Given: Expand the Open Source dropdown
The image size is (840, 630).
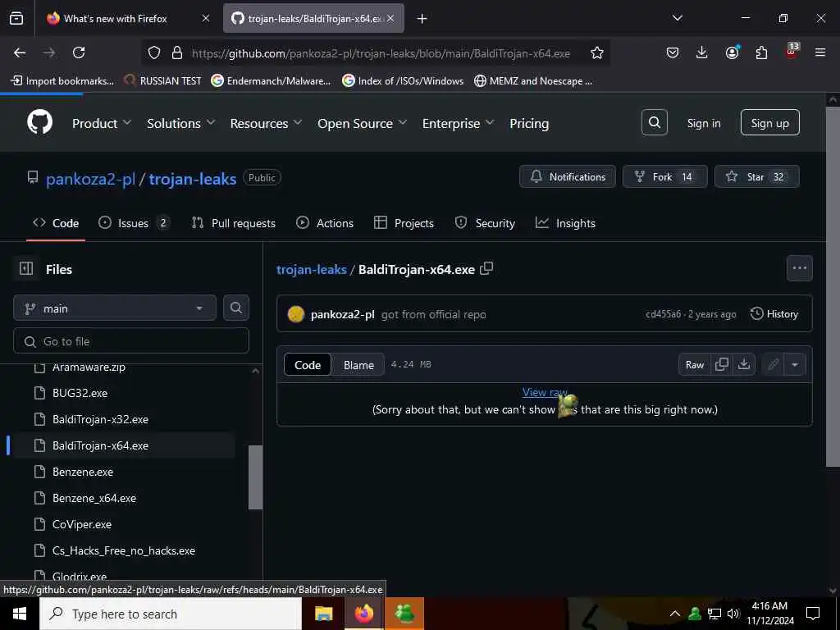Looking at the screenshot, I should coord(362,123).
